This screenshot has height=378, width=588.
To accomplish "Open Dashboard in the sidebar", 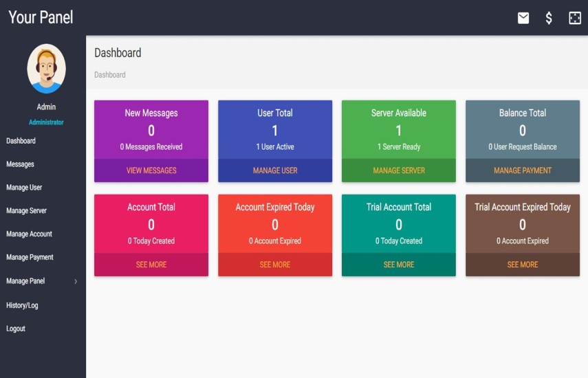I will 21,141.
